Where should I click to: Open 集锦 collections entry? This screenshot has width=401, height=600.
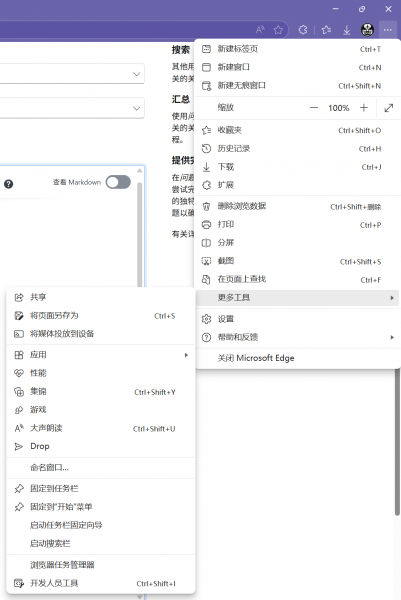point(101,391)
